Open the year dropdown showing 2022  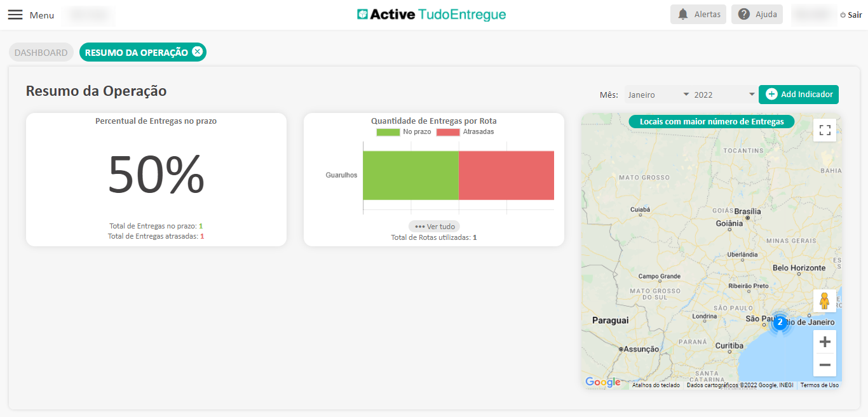point(724,95)
